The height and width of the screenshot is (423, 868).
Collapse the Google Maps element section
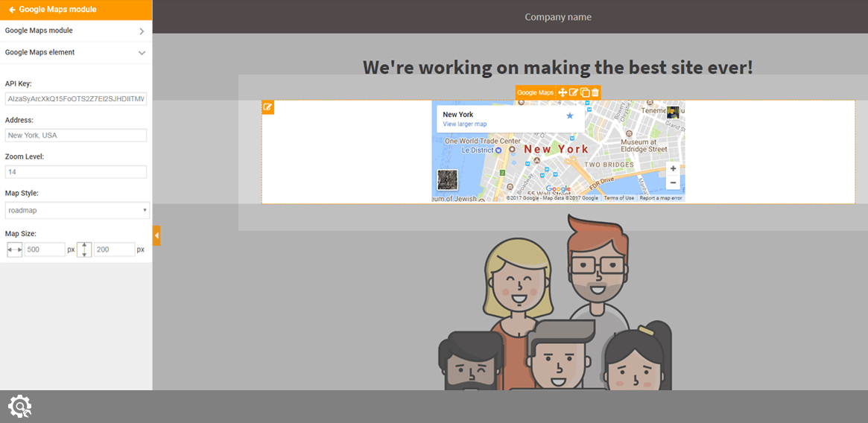142,53
